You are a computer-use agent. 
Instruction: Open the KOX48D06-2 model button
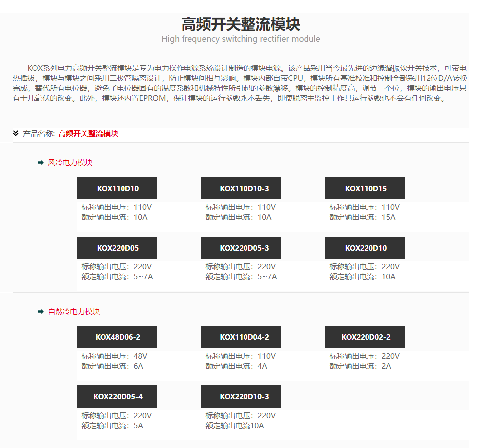point(117,337)
